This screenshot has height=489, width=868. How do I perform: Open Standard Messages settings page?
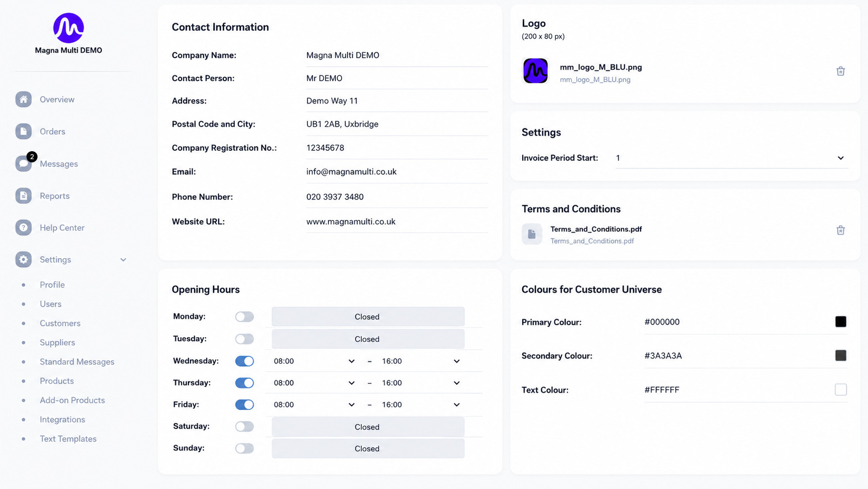pyautogui.click(x=77, y=362)
